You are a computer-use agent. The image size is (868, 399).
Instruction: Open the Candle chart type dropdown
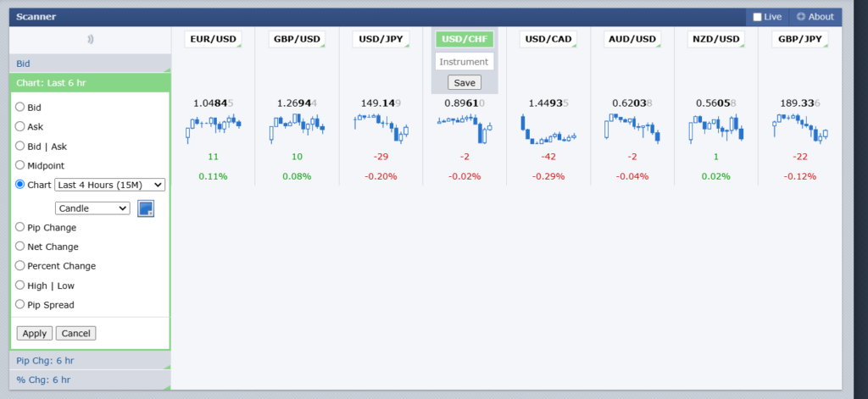92,208
